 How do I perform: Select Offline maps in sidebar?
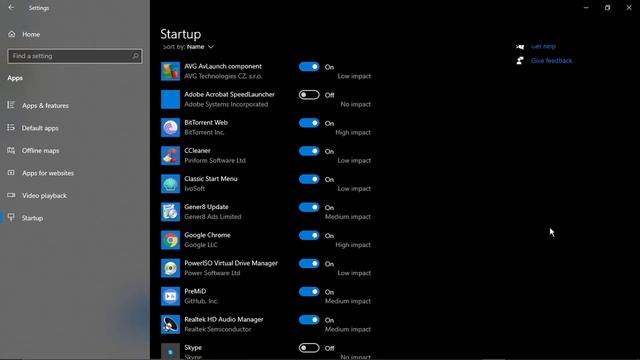click(x=40, y=150)
